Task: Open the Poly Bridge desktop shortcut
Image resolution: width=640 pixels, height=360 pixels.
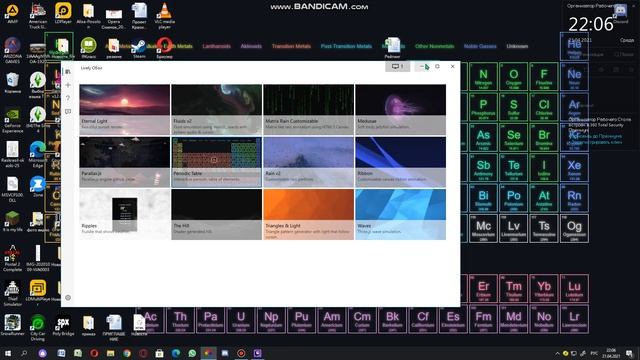Action: pyautogui.click(x=63, y=325)
